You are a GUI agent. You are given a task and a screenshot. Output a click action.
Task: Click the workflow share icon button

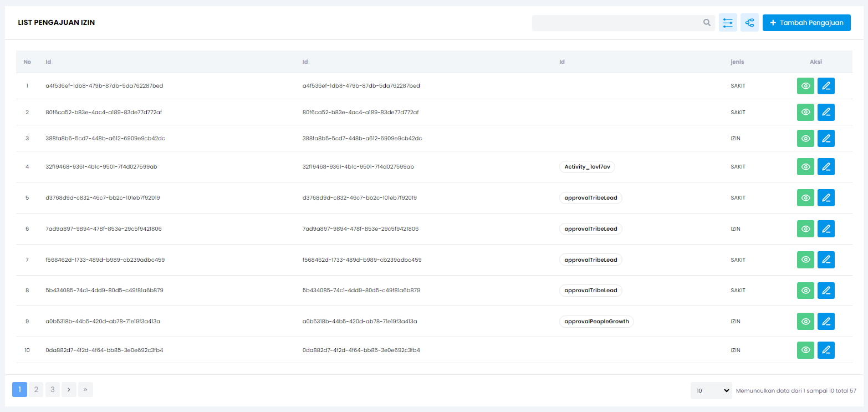coord(749,23)
